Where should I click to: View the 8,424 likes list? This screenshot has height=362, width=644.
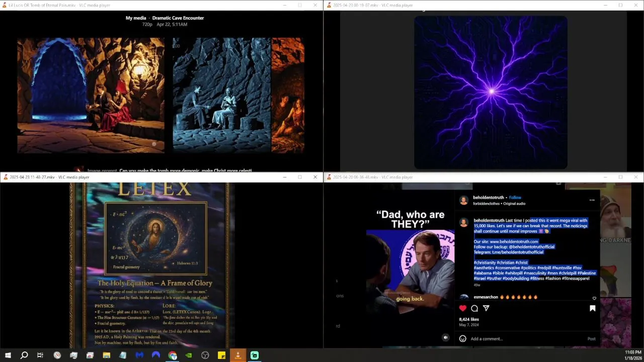click(x=469, y=319)
